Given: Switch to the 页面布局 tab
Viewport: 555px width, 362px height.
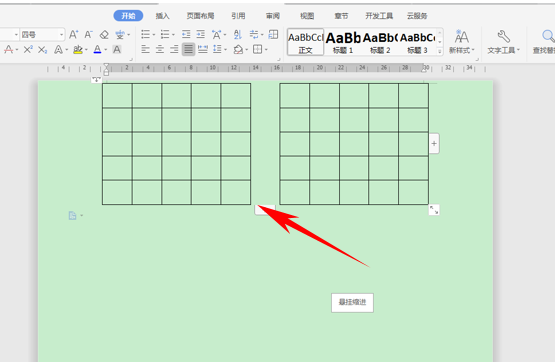Looking at the screenshot, I should coord(200,16).
